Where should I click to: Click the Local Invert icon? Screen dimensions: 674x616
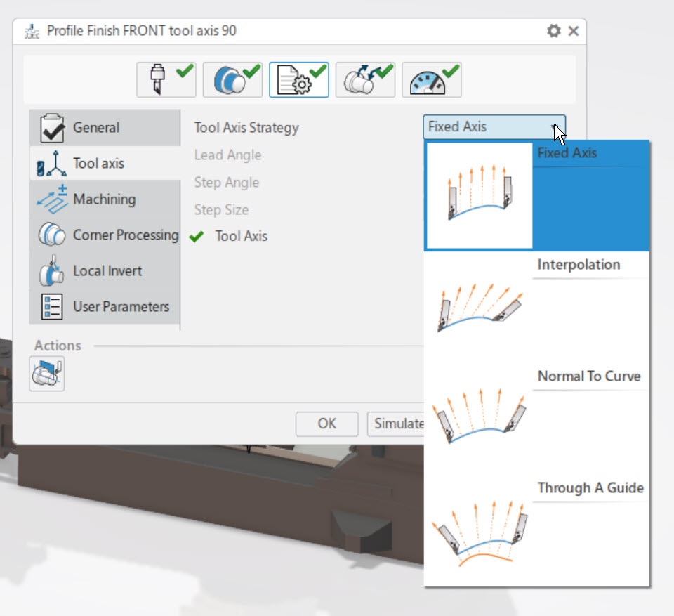(51, 270)
